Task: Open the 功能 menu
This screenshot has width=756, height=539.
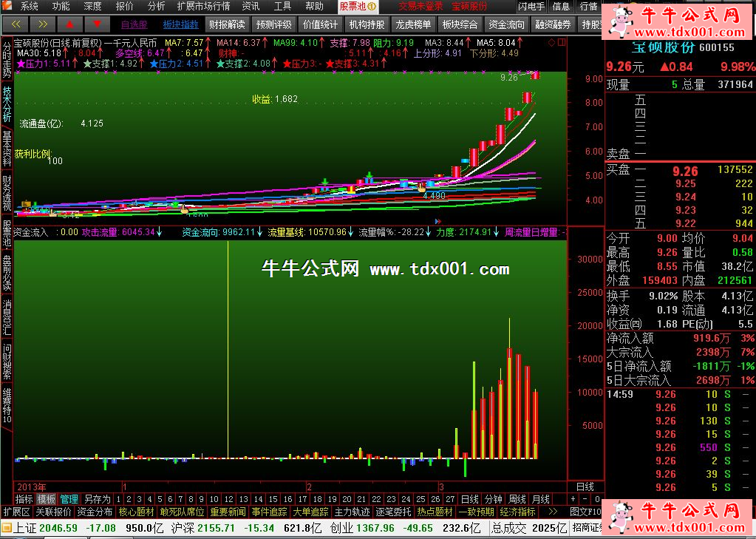Action: click(61, 6)
